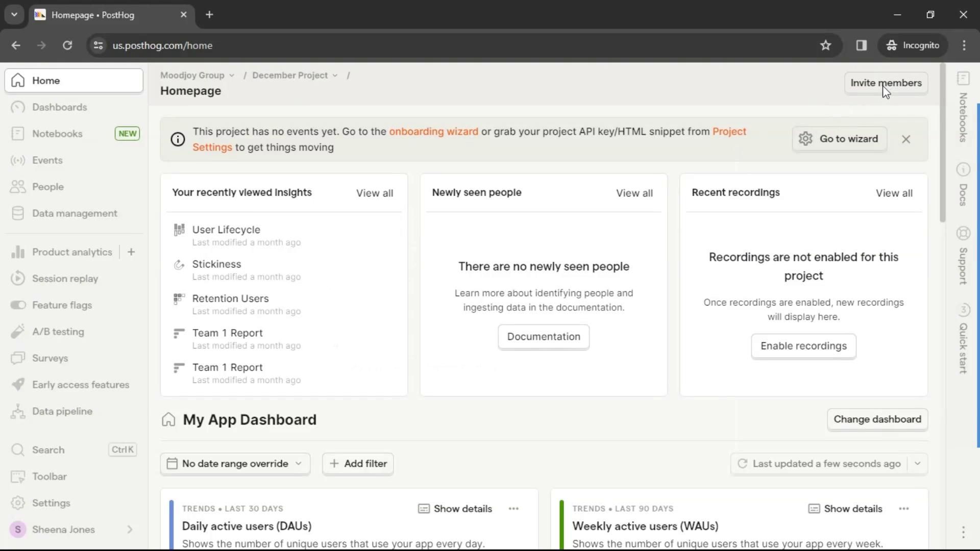Click the plus icon beside Product analytics
Screen dimensions: 980x551
[x=131, y=252]
